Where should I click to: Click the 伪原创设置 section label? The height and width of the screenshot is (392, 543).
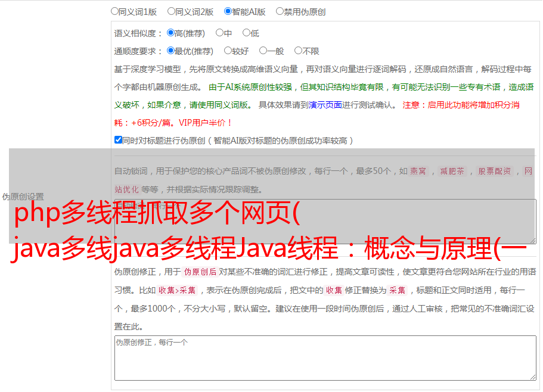click(x=23, y=197)
